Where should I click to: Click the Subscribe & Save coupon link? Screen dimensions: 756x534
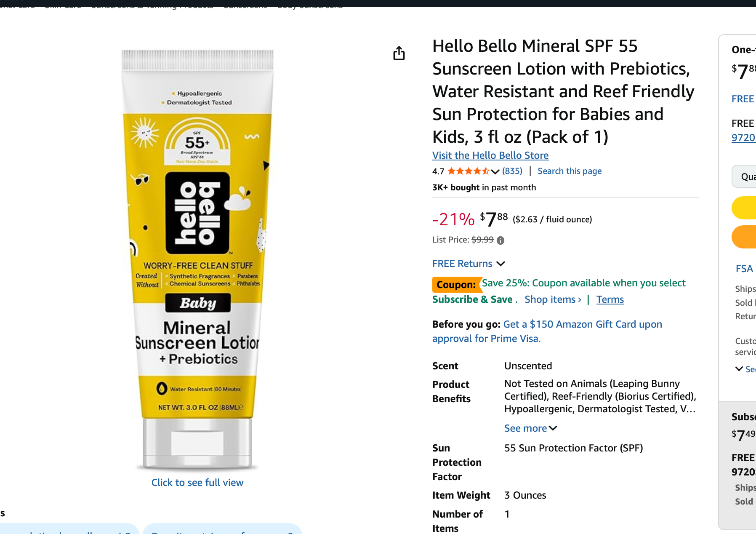coord(472,299)
